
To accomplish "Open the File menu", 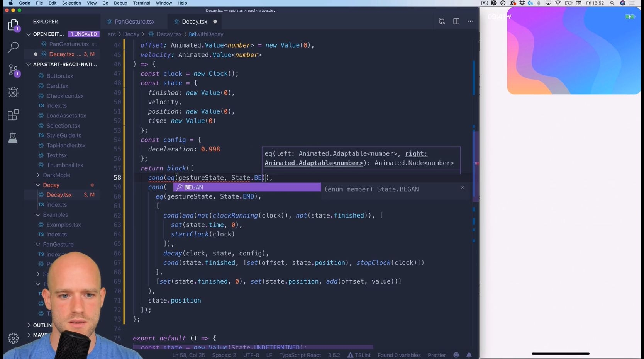I will tap(39, 3).
